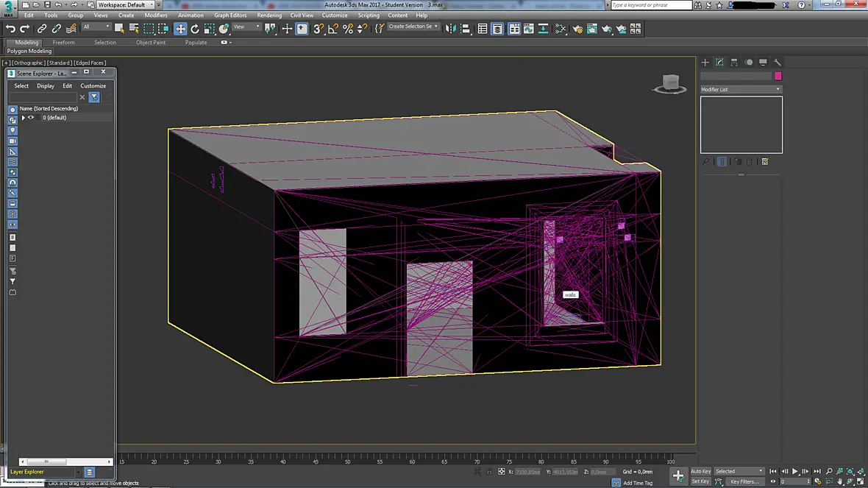Open ribbon options dropdown next to Populate
The width and height of the screenshot is (868, 488).
click(x=226, y=42)
